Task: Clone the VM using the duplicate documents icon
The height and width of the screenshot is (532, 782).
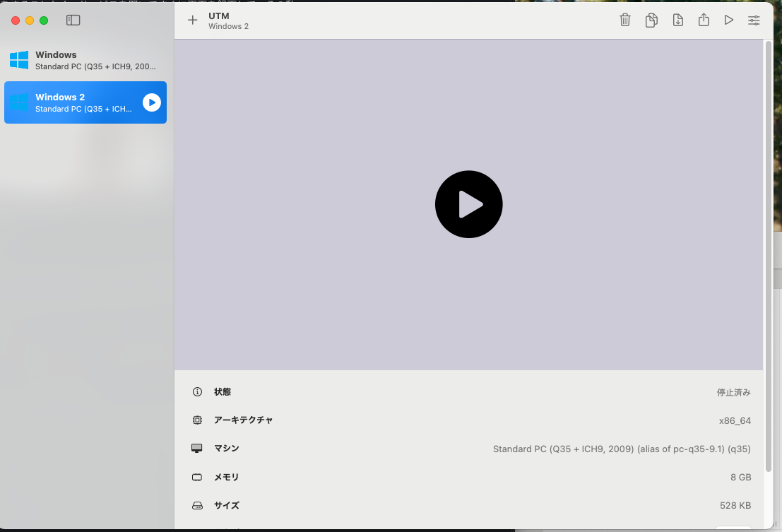Action: point(651,20)
